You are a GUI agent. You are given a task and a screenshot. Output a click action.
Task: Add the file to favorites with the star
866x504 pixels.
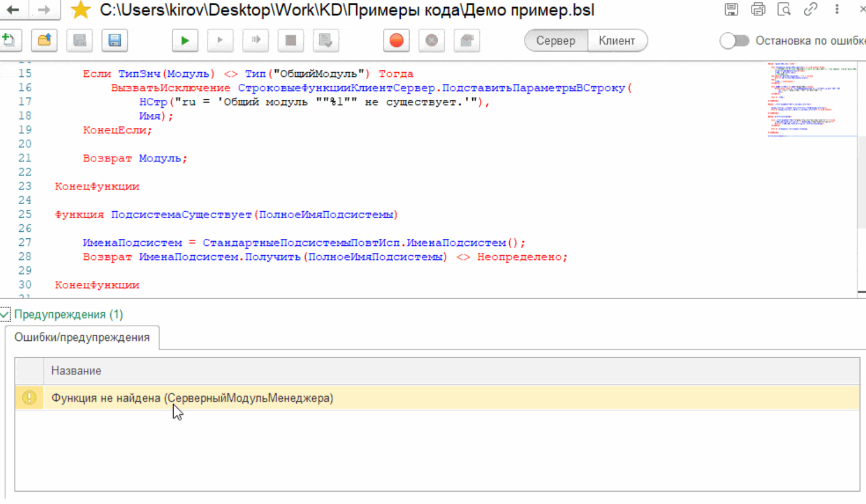[x=80, y=10]
